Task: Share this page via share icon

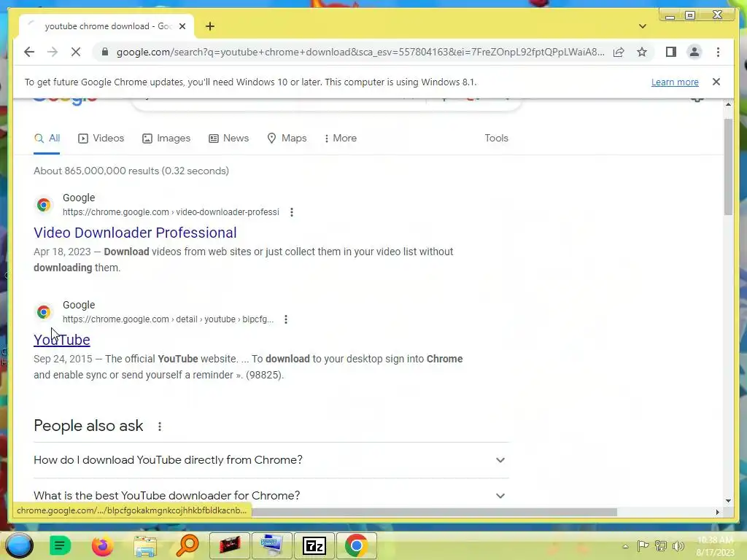Action: (619, 52)
